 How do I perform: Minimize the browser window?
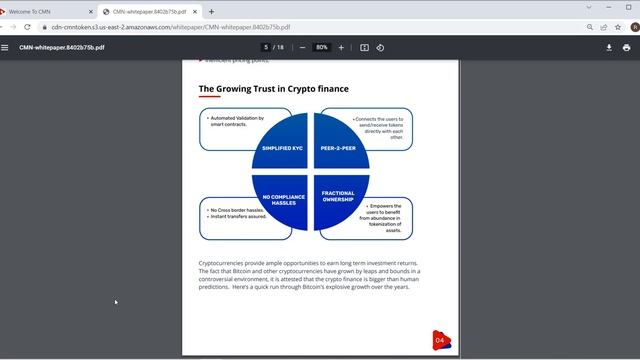[x=609, y=7]
